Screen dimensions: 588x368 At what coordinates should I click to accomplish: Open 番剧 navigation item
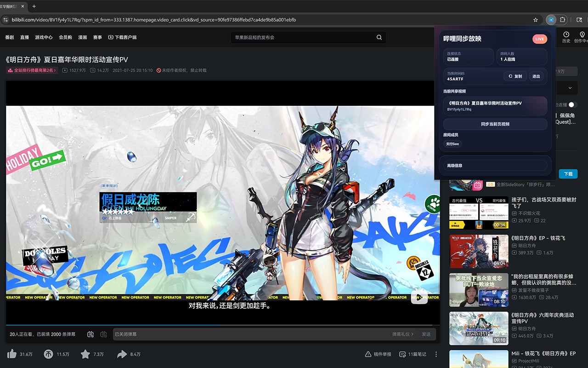[x=10, y=37]
